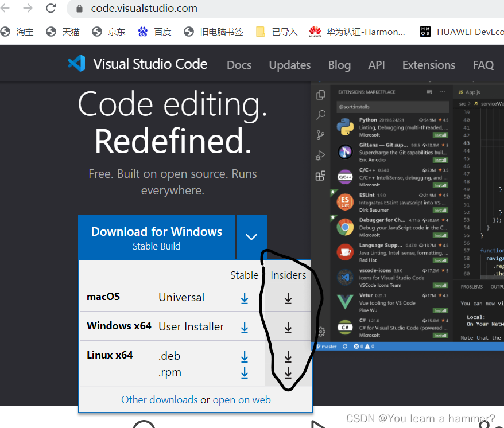Click the GitLens extension icon

tap(345, 151)
